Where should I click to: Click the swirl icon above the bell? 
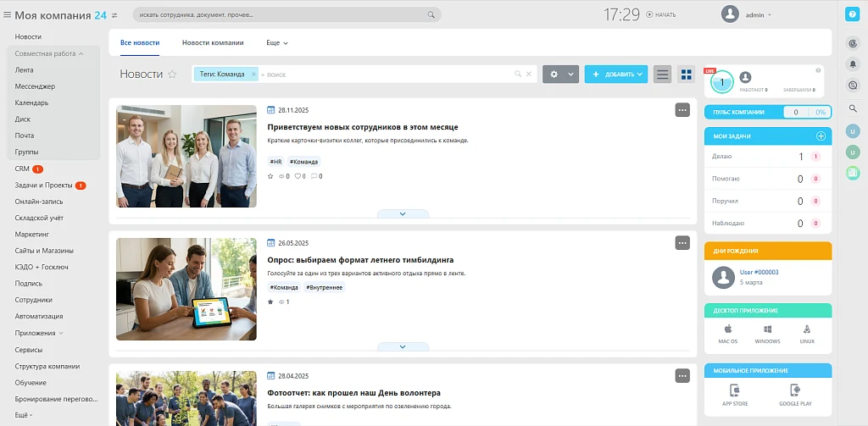point(853,43)
